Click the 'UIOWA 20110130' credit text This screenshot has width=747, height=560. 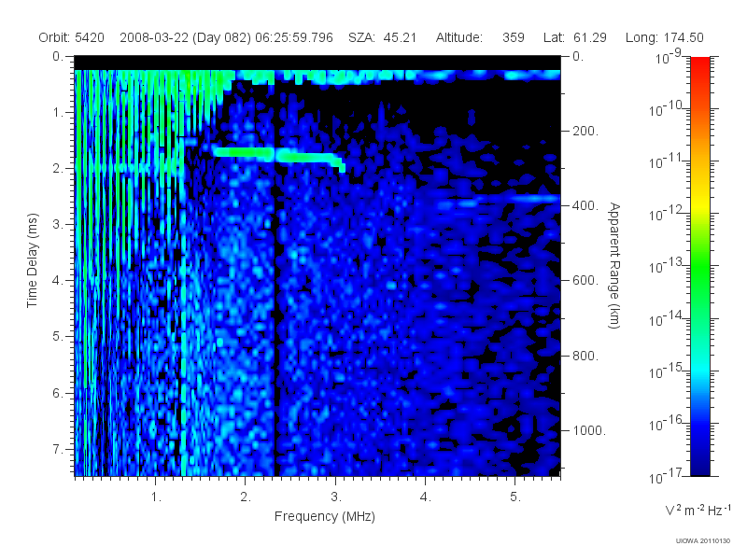(x=703, y=541)
